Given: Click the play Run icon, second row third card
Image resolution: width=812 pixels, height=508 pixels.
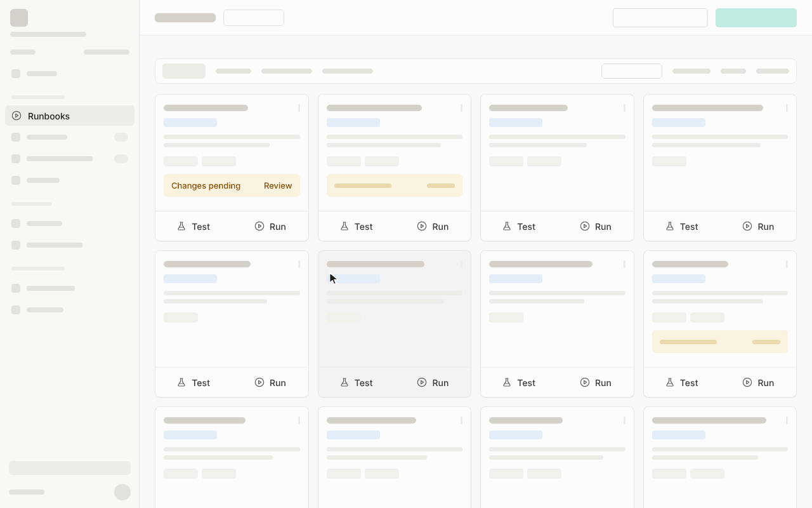Looking at the screenshot, I should click(x=585, y=382).
